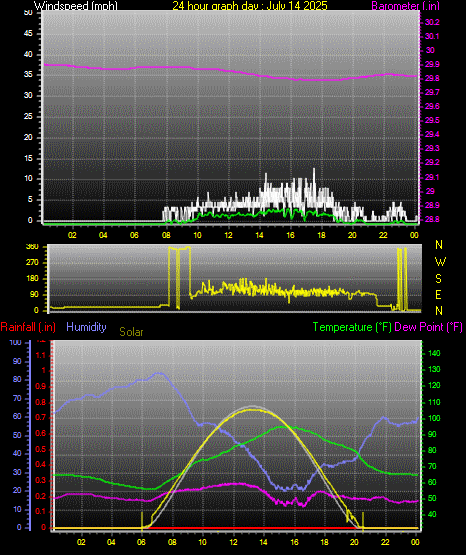Click the N compass label at top
Screen dimensions: 466x555
tap(439, 245)
